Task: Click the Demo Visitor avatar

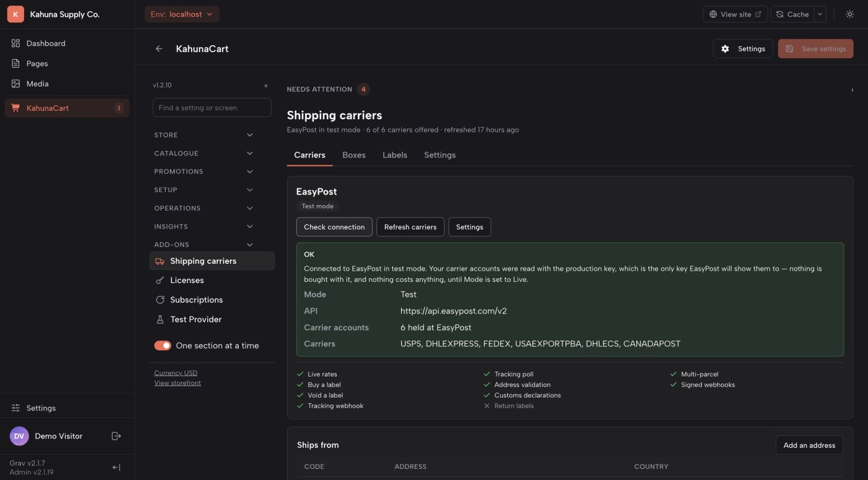Action: tap(19, 436)
